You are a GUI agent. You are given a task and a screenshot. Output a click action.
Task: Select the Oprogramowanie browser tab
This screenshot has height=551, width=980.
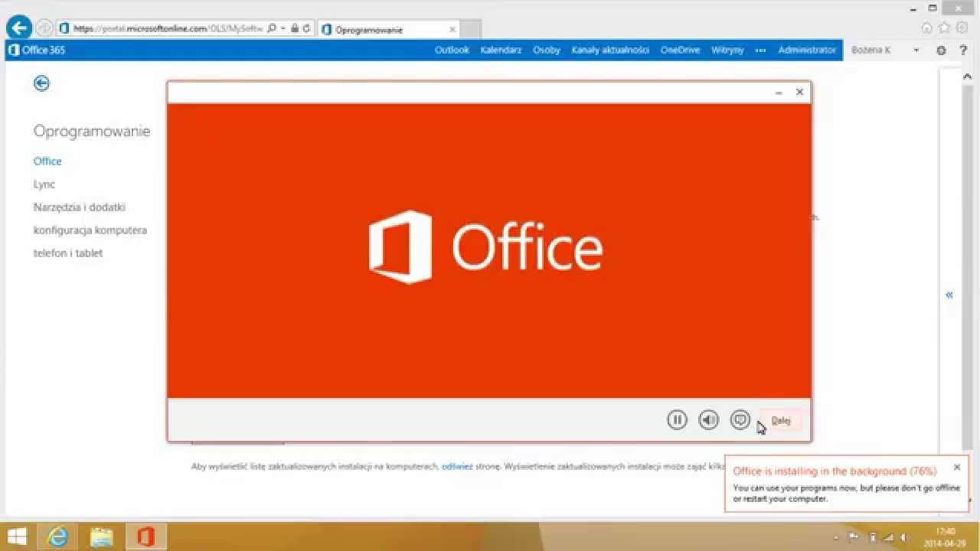(389, 29)
